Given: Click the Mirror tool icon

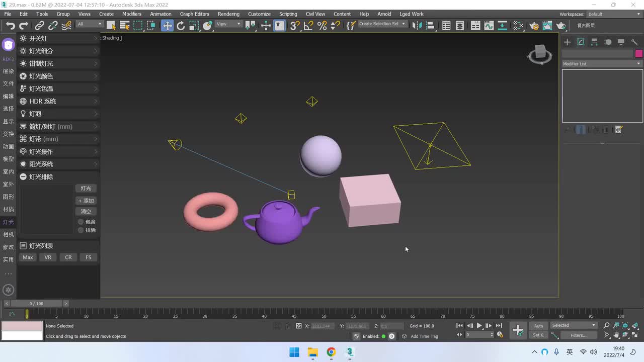Looking at the screenshot, I should [416, 26].
